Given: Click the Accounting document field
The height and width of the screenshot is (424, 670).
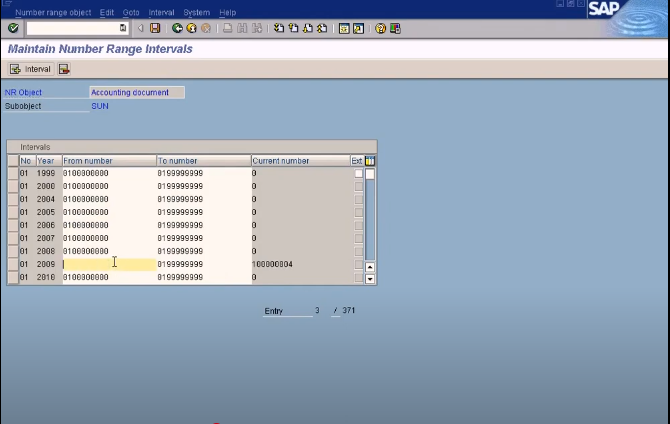Looking at the screenshot, I should [x=137, y=92].
